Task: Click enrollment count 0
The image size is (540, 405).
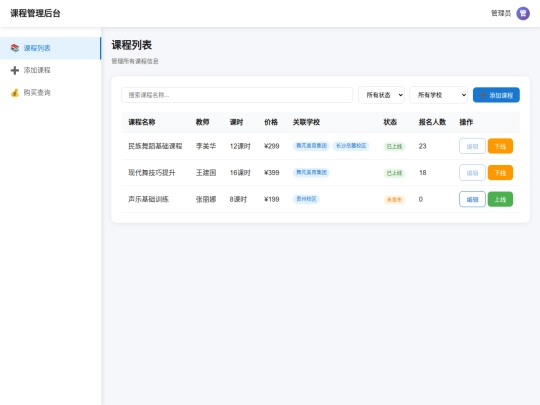Action: point(420,199)
